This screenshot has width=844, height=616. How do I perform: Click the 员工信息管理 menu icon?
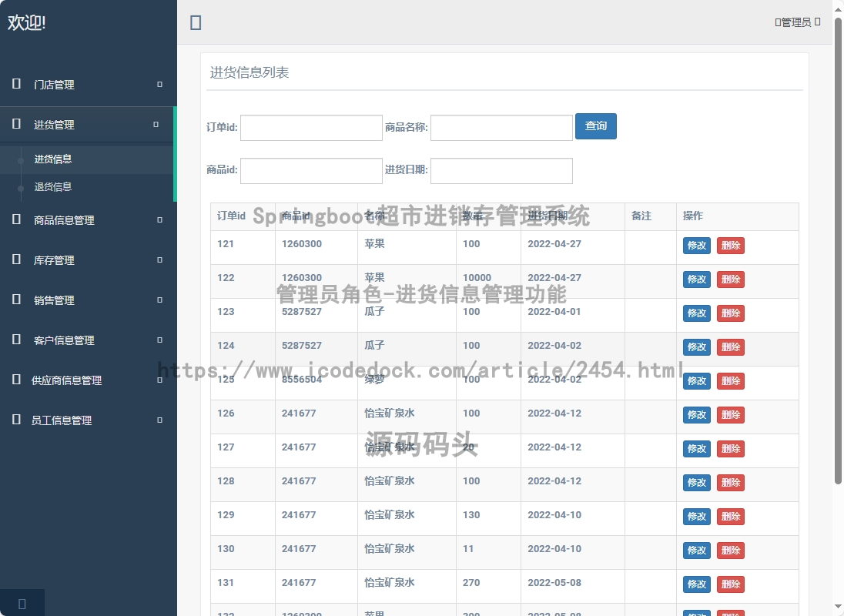[16, 420]
